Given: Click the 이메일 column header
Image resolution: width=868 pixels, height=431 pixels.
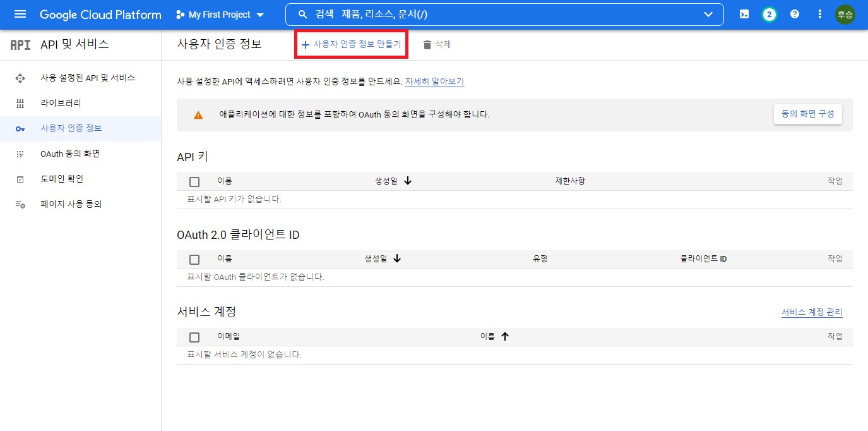Looking at the screenshot, I should 229,337.
